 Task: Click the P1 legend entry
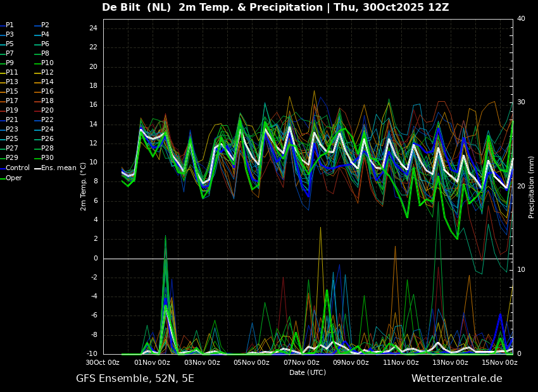(7, 25)
